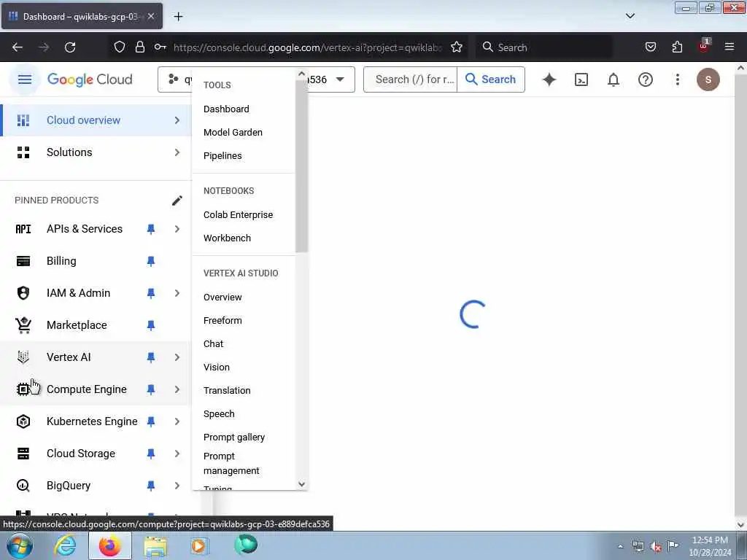This screenshot has width=747, height=560.
Task: Open a new Firefox tab
Action: pyautogui.click(x=178, y=17)
